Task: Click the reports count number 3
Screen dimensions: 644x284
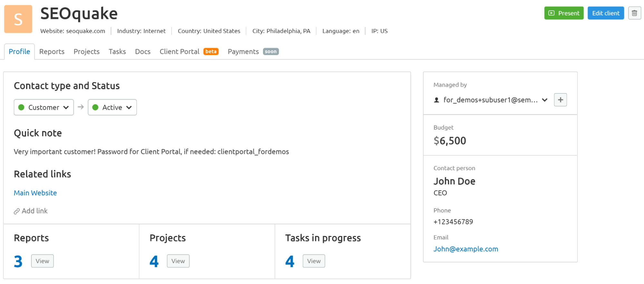Action: (x=18, y=261)
